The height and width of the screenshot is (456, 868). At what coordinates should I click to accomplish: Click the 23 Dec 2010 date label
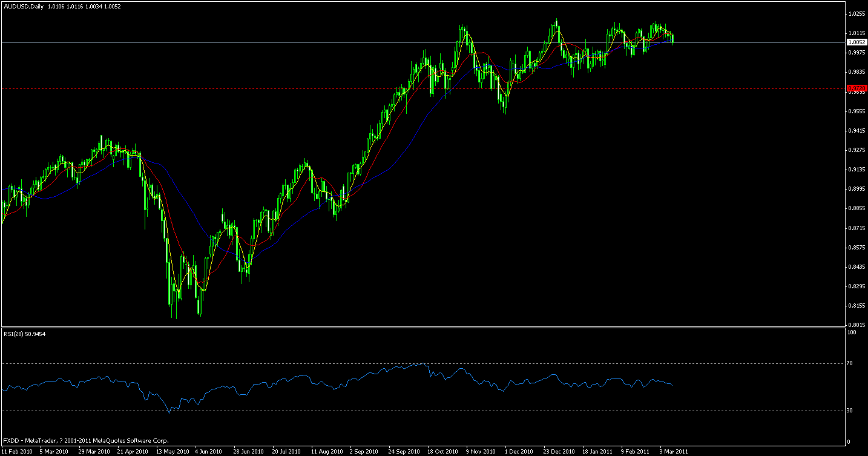coord(560,451)
